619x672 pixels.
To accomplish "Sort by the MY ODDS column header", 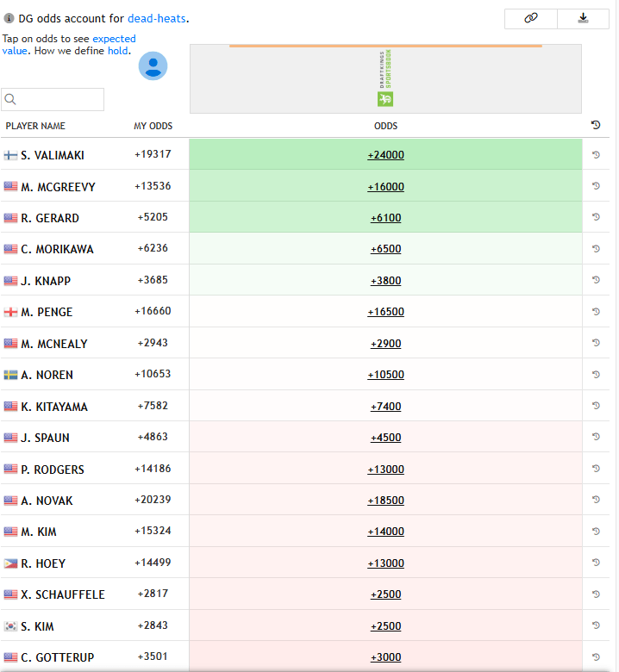I will [x=153, y=126].
